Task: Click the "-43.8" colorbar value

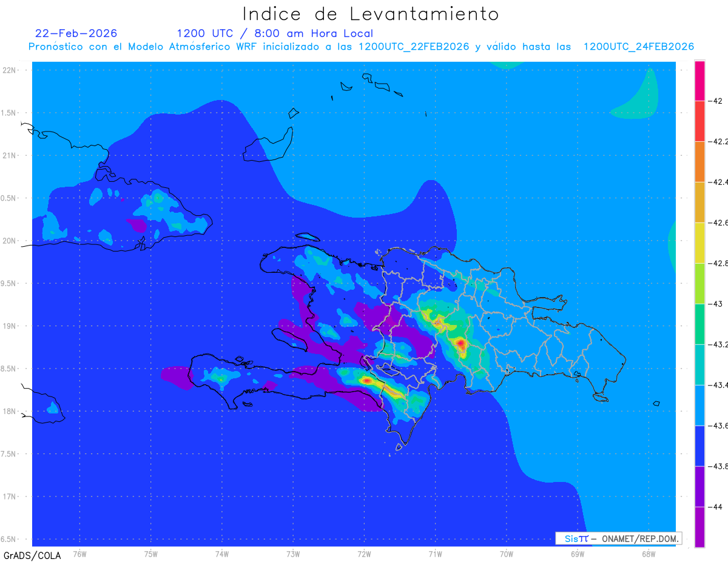Action: 720,466
